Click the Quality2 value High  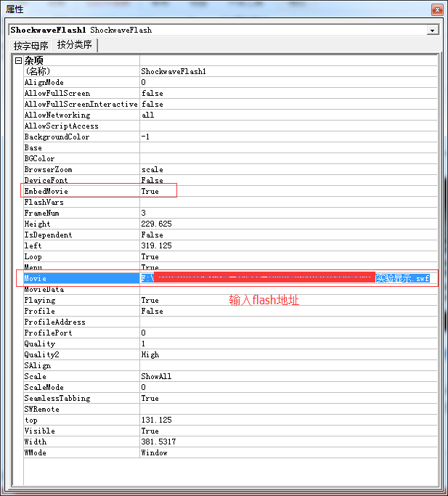[x=288, y=354]
